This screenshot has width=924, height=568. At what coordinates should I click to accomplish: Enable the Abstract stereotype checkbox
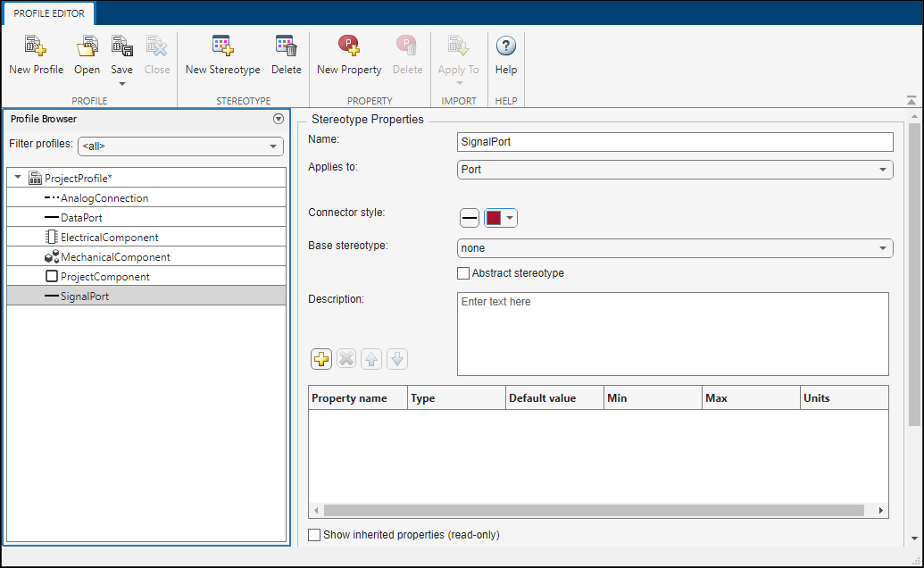pyautogui.click(x=462, y=273)
